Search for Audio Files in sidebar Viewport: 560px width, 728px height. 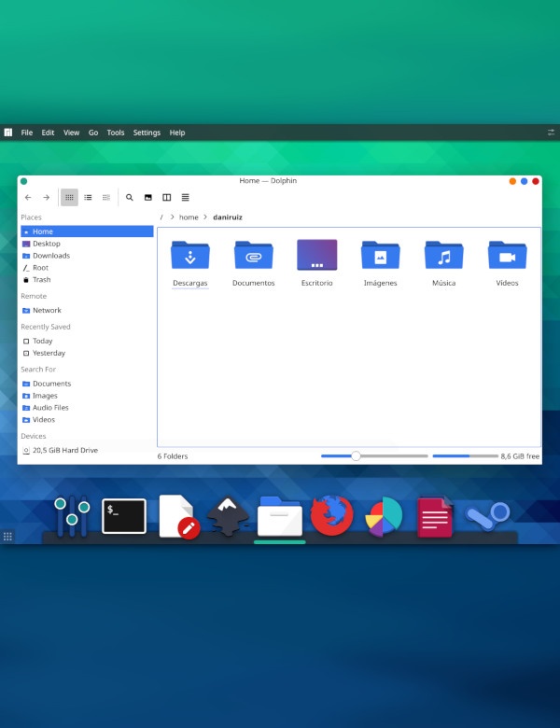point(87,408)
